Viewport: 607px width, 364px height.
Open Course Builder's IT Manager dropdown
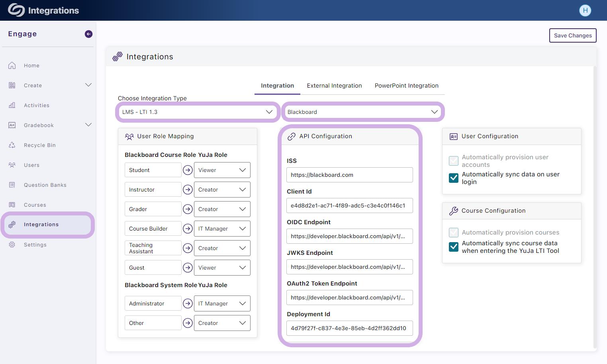pyautogui.click(x=222, y=229)
